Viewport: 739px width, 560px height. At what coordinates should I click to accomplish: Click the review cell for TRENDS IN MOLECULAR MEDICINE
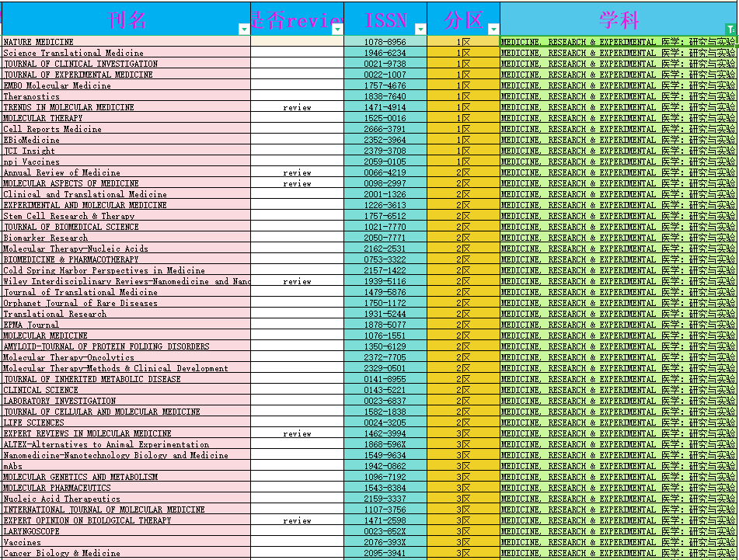click(x=298, y=107)
